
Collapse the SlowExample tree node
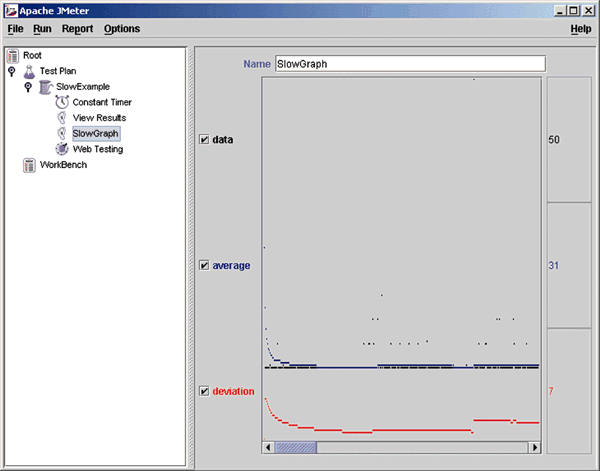(x=28, y=87)
